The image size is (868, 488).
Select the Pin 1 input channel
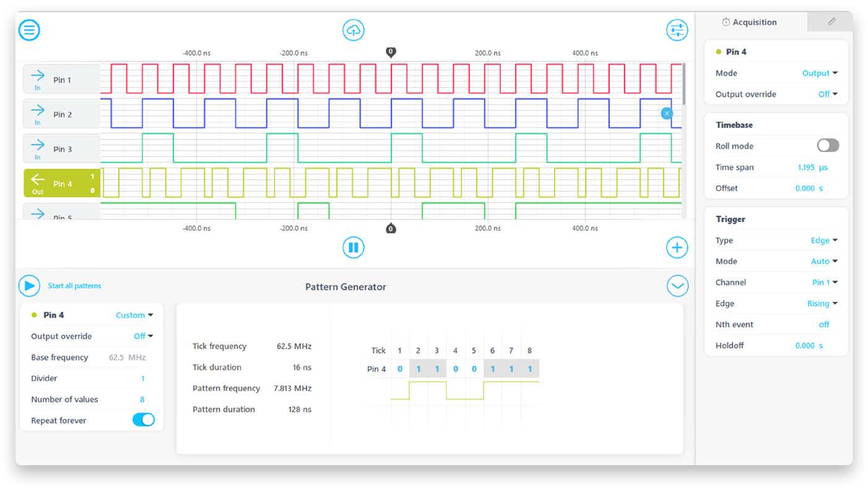(x=62, y=80)
